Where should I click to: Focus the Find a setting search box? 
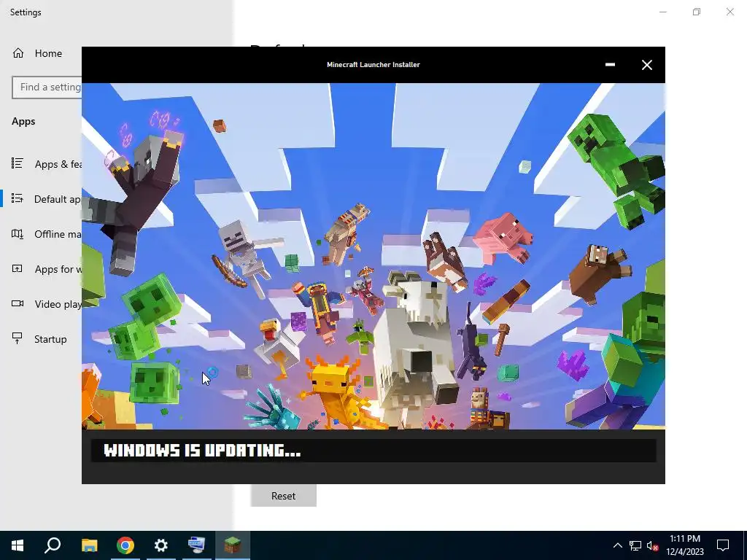[x=47, y=87]
